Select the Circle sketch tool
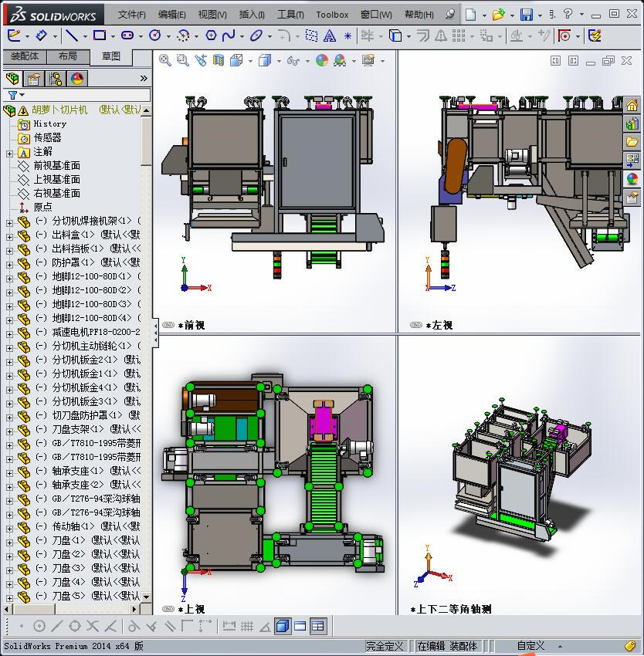 pyautogui.click(x=155, y=36)
